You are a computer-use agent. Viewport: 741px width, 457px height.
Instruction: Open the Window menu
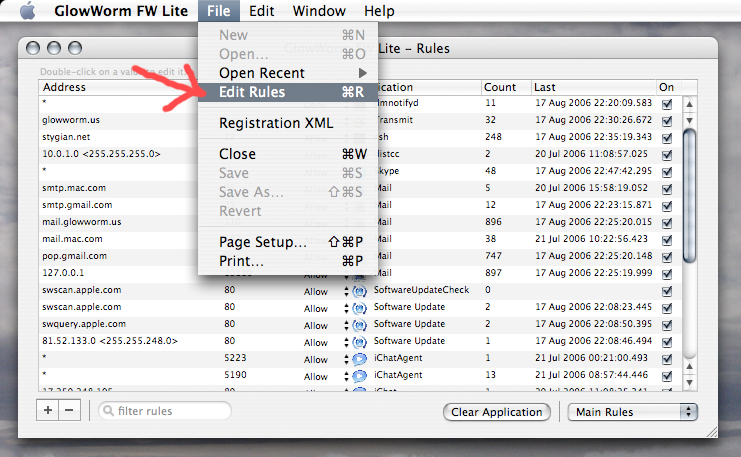pyautogui.click(x=319, y=10)
